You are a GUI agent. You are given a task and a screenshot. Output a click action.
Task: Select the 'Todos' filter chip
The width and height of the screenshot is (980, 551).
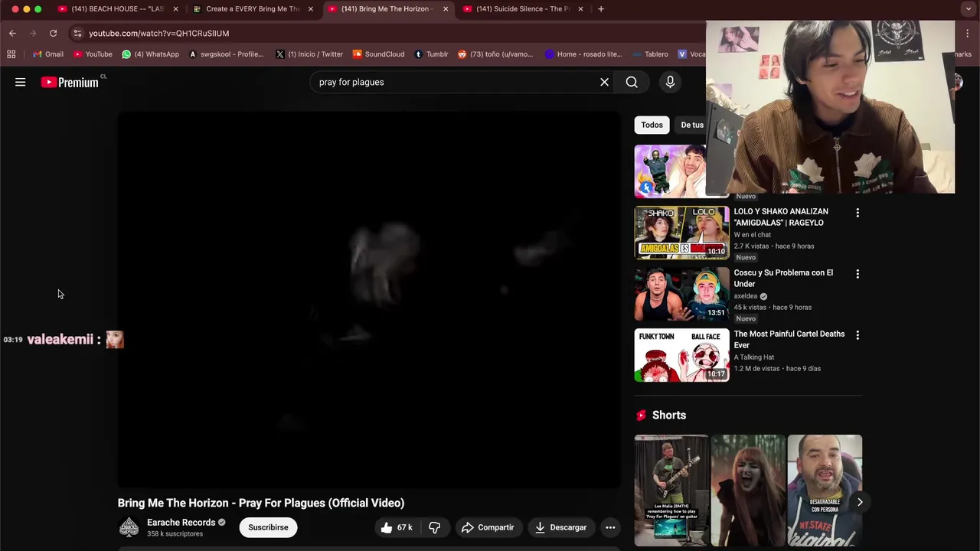(x=652, y=125)
